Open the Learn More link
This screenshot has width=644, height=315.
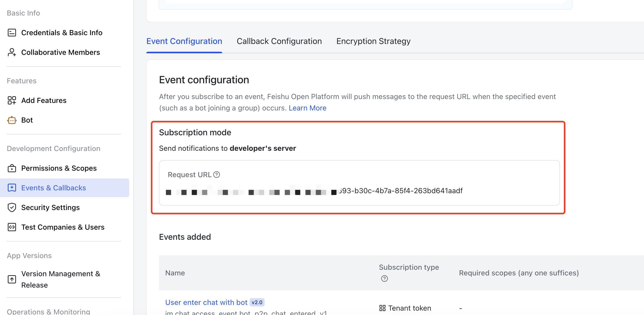307,108
